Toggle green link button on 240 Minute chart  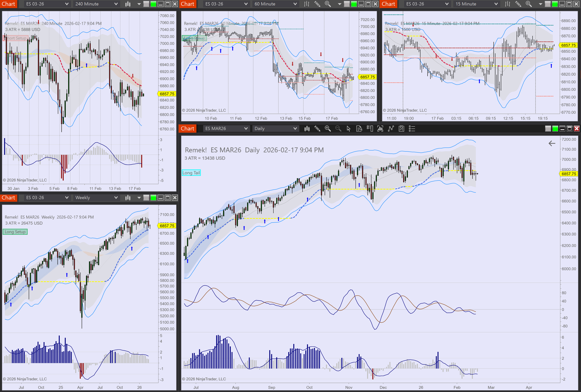[x=153, y=4]
